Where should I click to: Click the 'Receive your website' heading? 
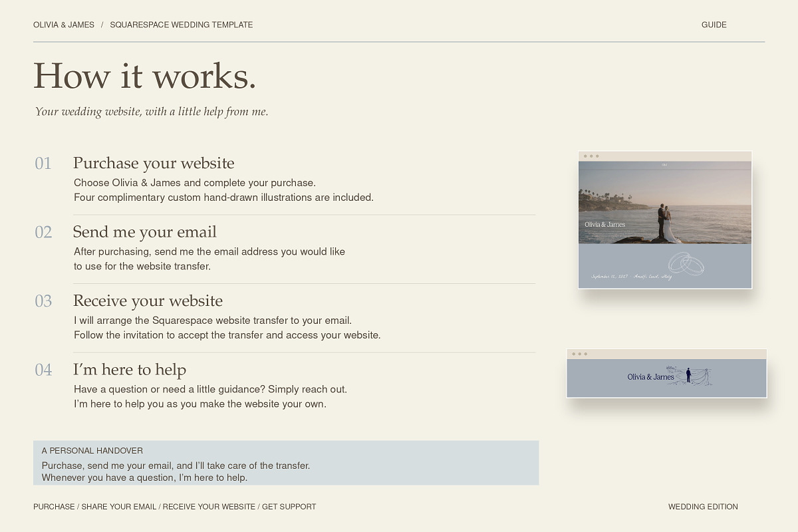point(148,301)
